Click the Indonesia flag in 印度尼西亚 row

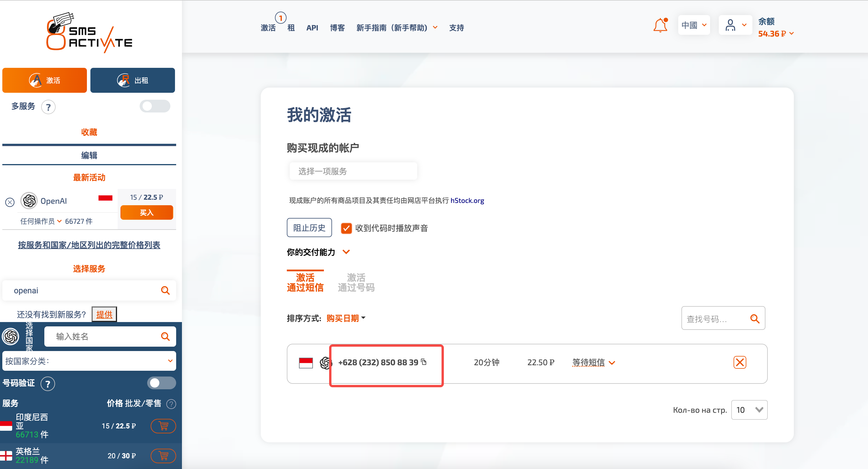click(6, 426)
